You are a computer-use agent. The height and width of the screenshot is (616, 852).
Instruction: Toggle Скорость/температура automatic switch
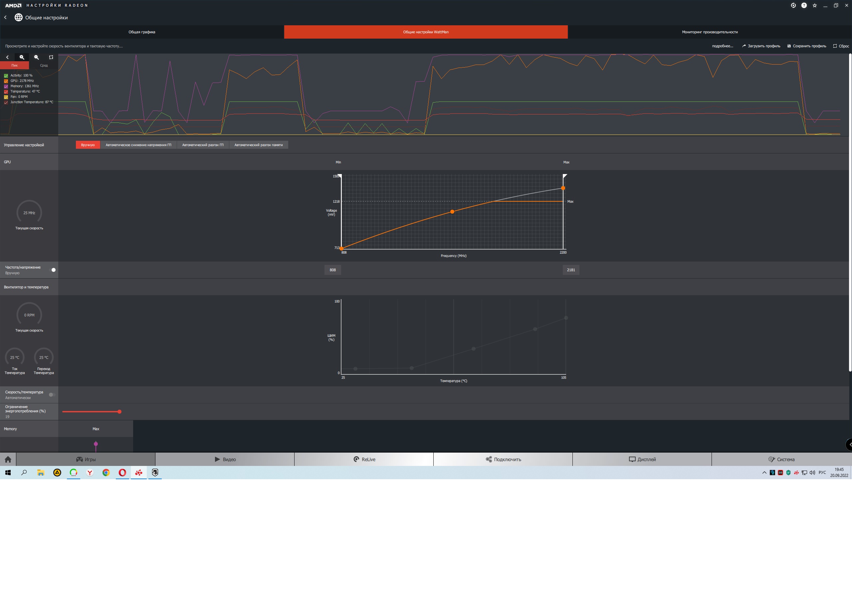click(52, 394)
